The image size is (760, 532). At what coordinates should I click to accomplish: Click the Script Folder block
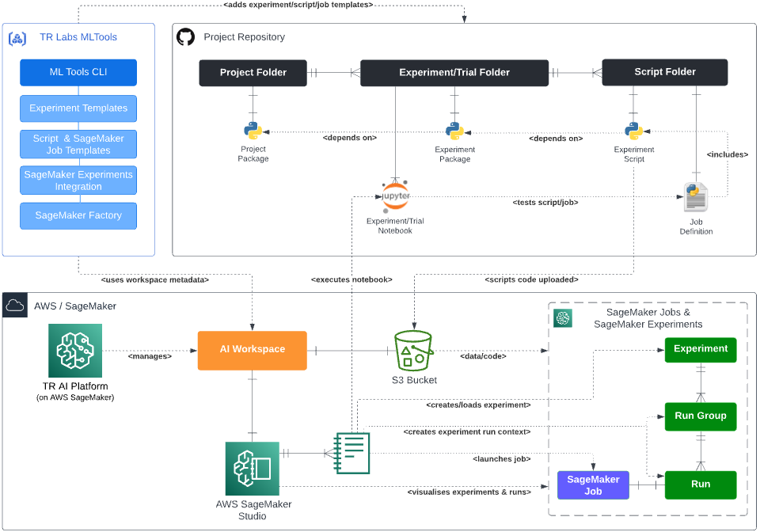pos(665,72)
